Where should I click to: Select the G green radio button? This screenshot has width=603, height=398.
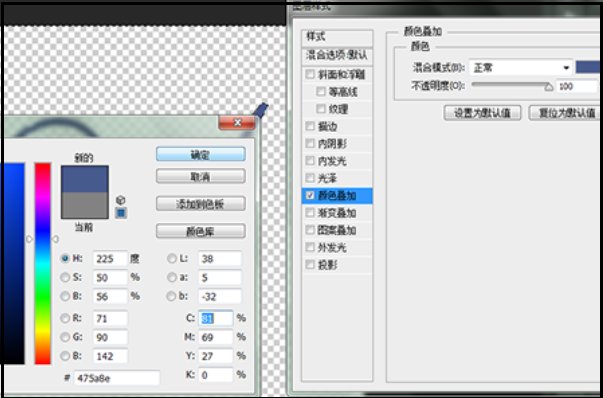pos(65,337)
